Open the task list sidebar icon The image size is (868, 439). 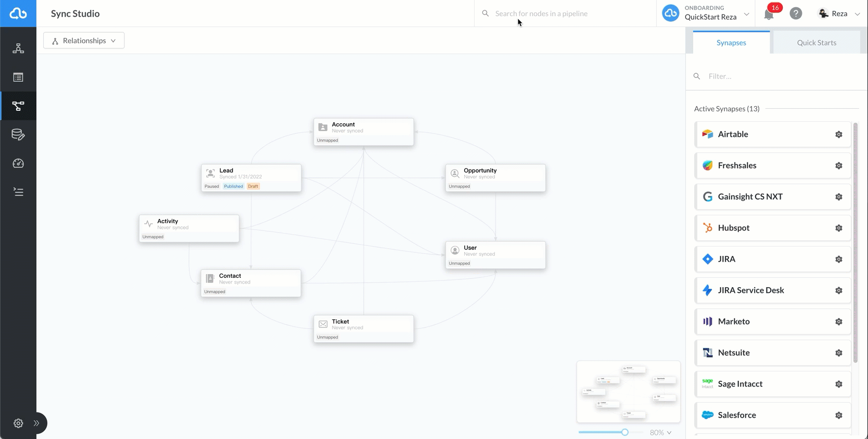tap(18, 192)
